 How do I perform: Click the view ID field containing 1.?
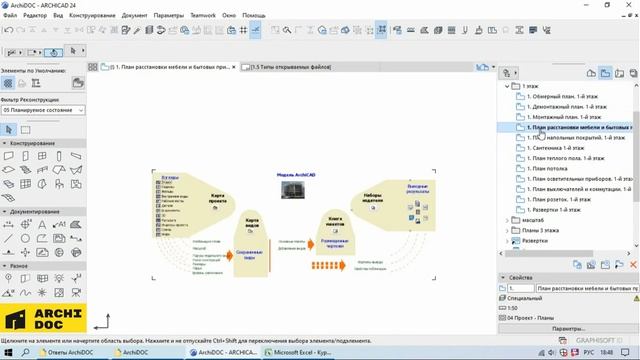pyautogui.click(x=520, y=288)
